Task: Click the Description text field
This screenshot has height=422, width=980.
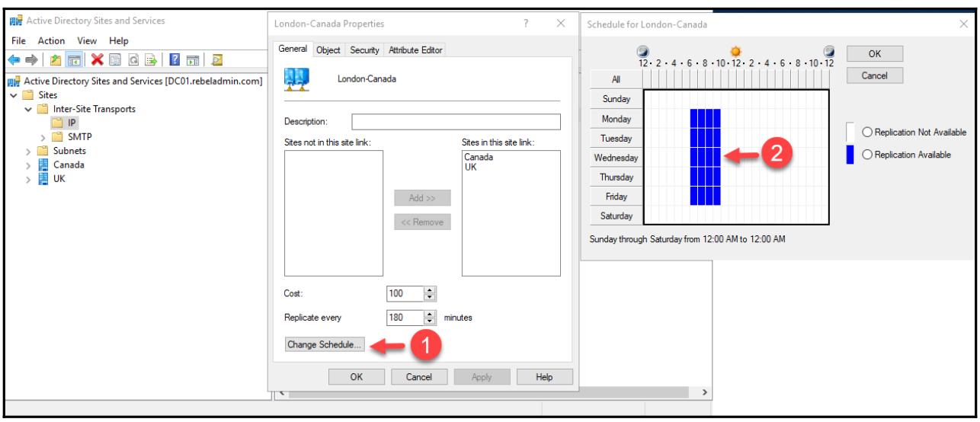Action: pyautogui.click(x=455, y=122)
